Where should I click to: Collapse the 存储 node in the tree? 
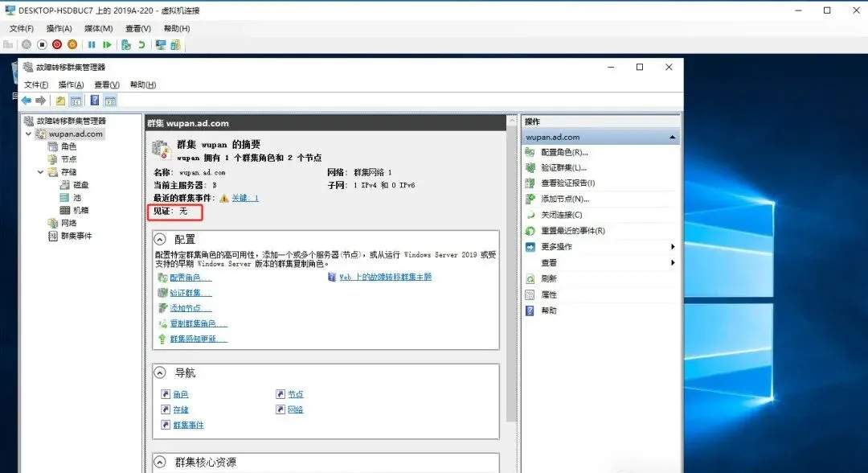39,171
